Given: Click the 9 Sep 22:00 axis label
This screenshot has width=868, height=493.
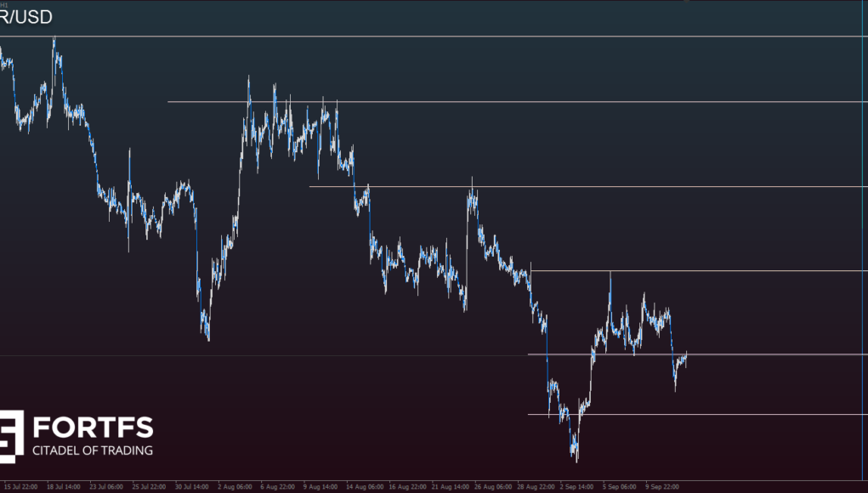Looking at the screenshot, I should pyautogui.click(x=662, y=487).
